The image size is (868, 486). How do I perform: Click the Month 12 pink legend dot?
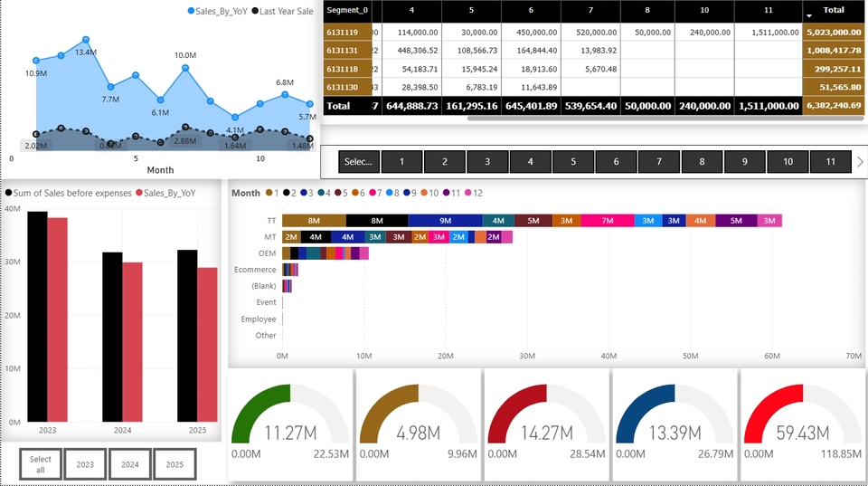[x=467, y=193]
